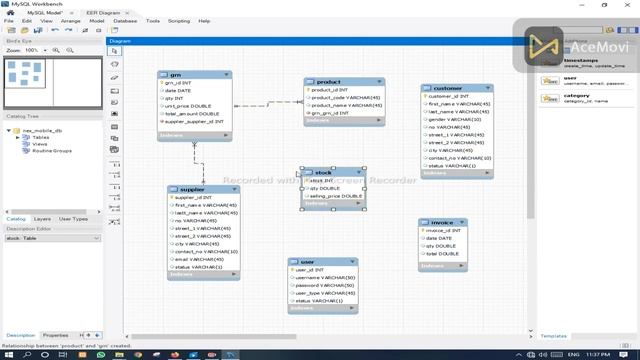Select the place new view tool

[x=115, y=138]
